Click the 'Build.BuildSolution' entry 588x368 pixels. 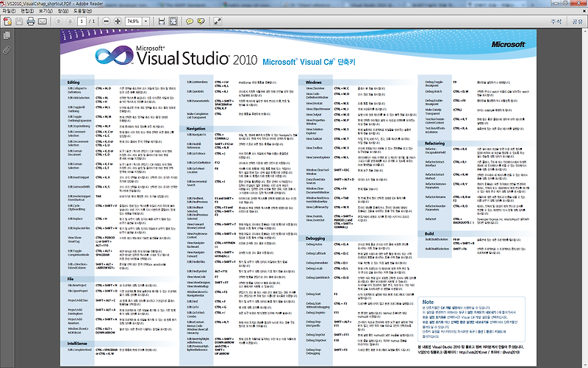point(437,239)
